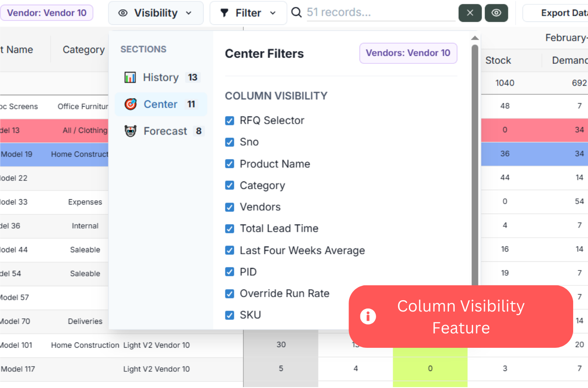Click the magnifier search icon
Viewport: 588px width, 388px height.
click(x=297, y=13)
